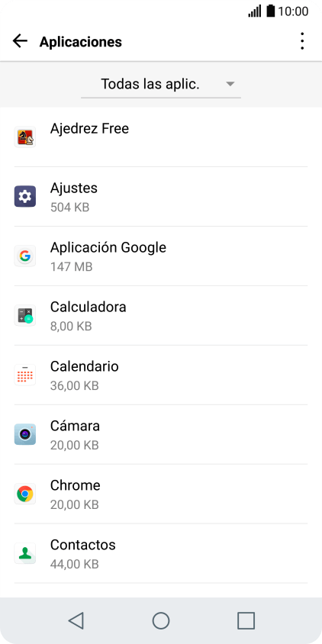Screen dimensions: 322x644
Task: Expand the Todas las aplic. dropdown
Action: (x=161, y=84)
